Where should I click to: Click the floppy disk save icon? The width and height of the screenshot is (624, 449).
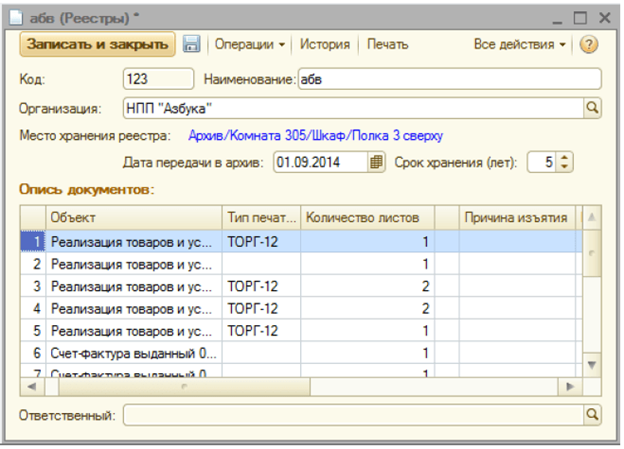pyautogui.click(x=192, y=45)
